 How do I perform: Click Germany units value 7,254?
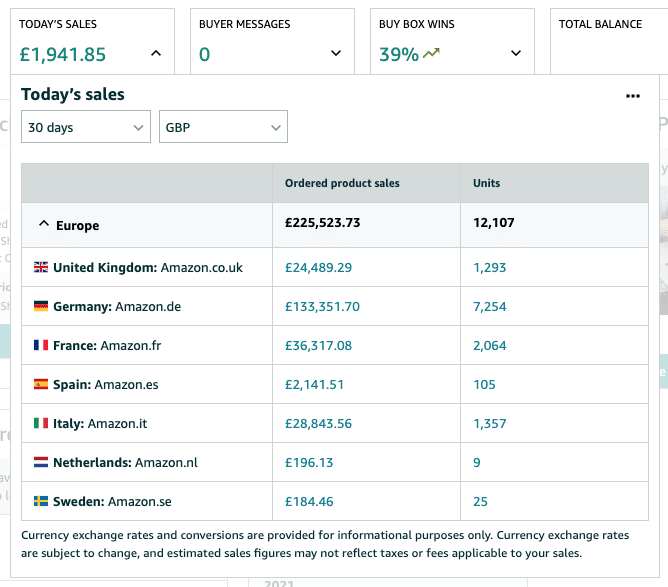click(x=489, y=307)
